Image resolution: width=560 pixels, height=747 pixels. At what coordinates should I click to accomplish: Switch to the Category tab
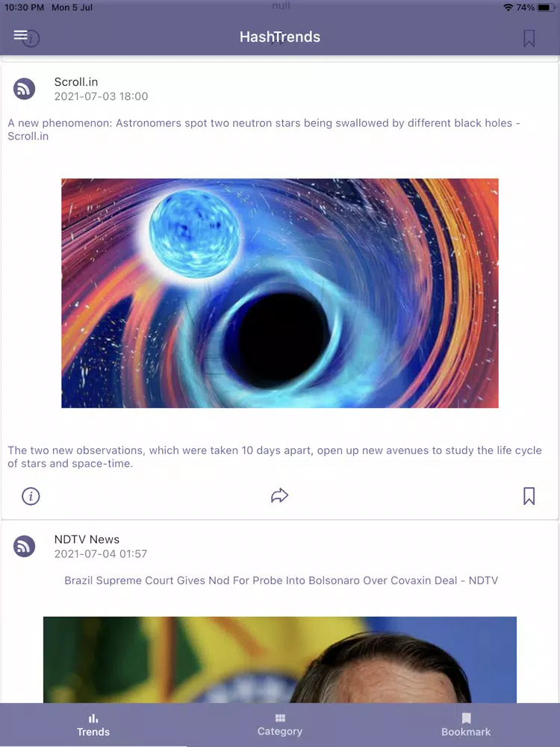click(x=280, y=725)
